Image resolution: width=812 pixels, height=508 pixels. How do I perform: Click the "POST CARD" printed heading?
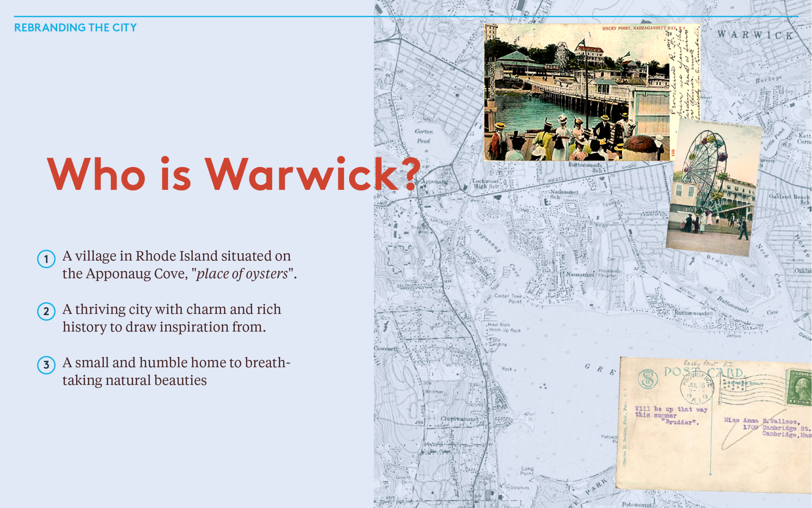(x=704, y=372)
